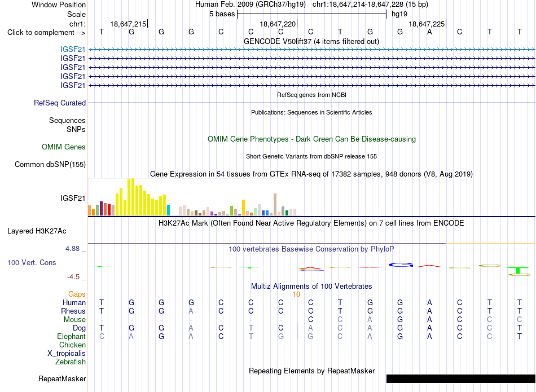Click the IGSF21 label beside the GTEx bar chart
The image size is (536, 392).
coord(73,198)
